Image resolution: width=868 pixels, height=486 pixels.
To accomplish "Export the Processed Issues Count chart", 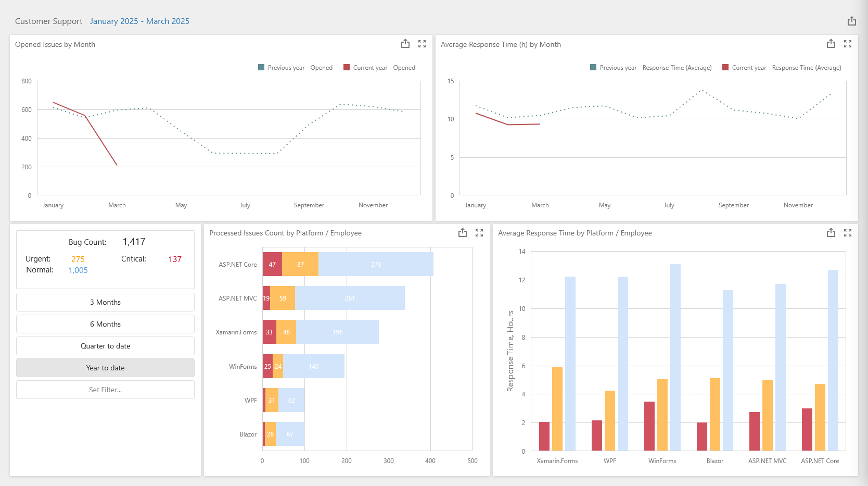I will point(463,233).
